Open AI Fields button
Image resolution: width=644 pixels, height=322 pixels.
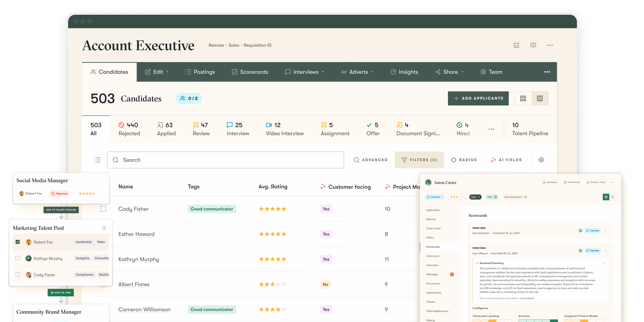point(506,160)
